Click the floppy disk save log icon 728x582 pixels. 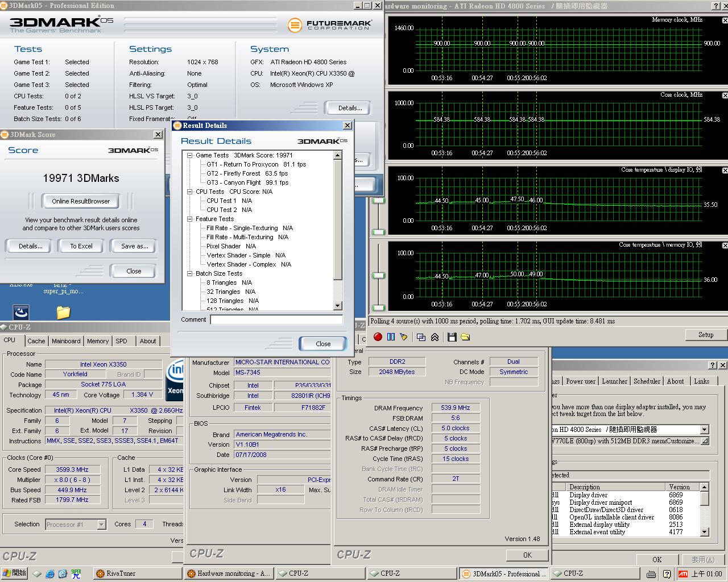click(x=452, y=337)
